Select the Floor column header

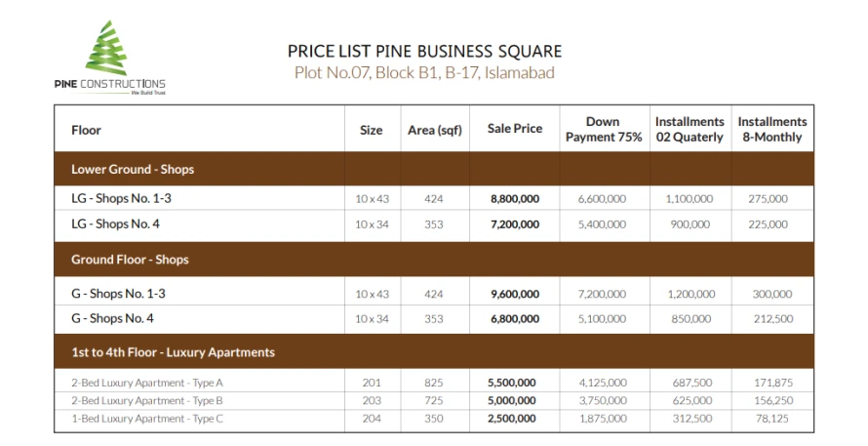pos(87,130)
